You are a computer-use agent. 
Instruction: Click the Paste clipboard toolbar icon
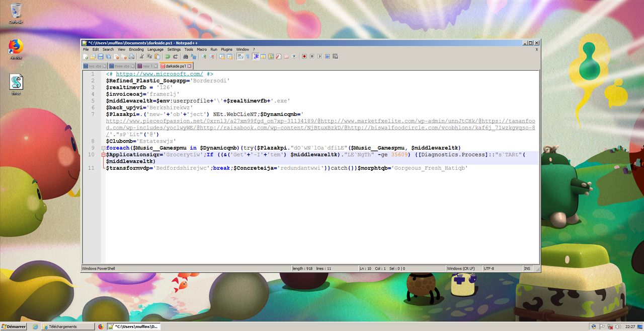pos(157,56)
